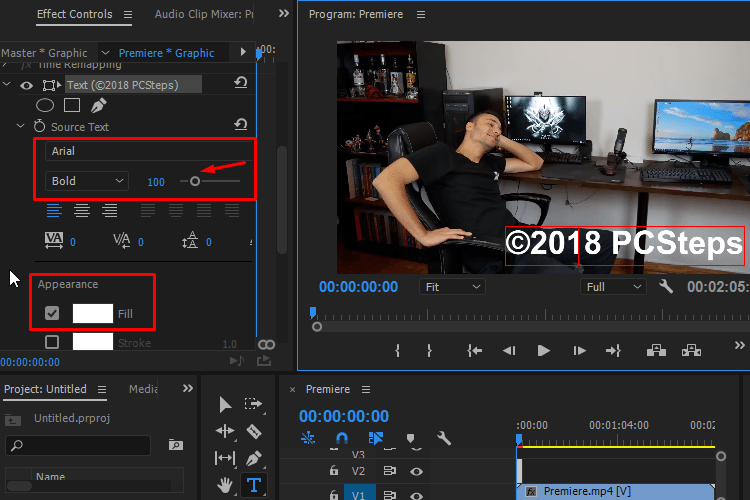Open the Master Graphic clip dropdown arrow
Screen dimensions: 750x500
point(106,53)
